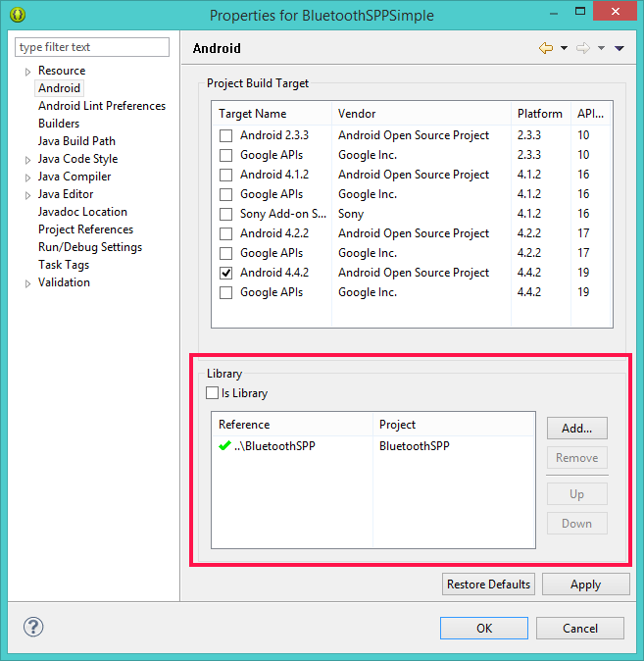Select Resource item in the tree
644x661 pixels.
click(x=62, y=71)
